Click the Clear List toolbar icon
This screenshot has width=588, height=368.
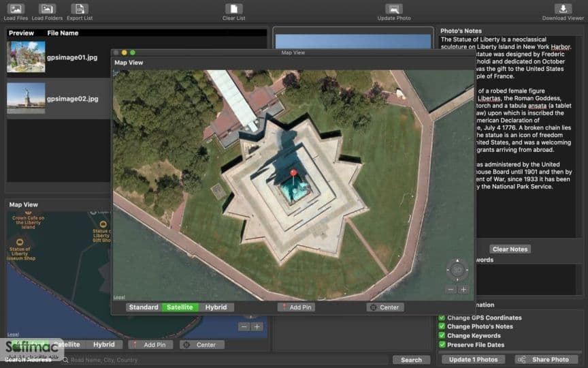(233, 9)
